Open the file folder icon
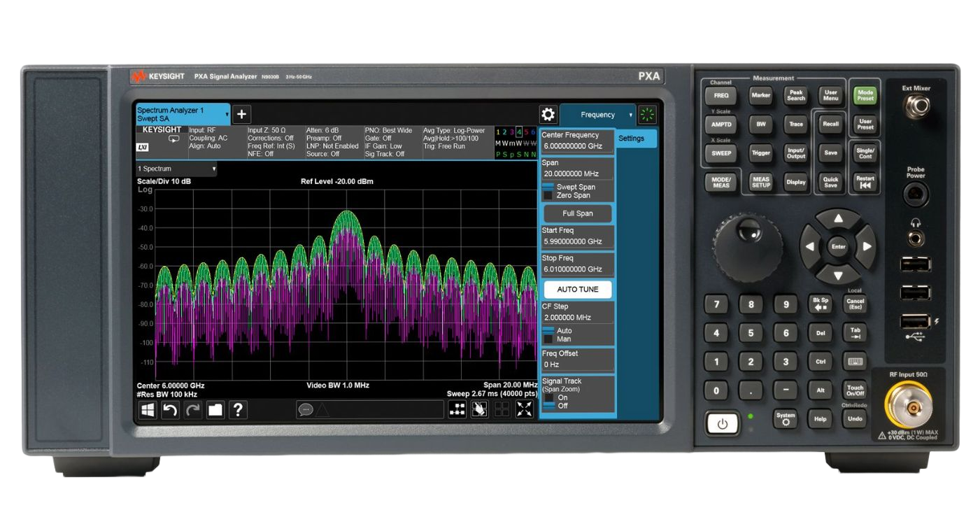This screenshot has width=980, height=531. [x=215, y=410]
